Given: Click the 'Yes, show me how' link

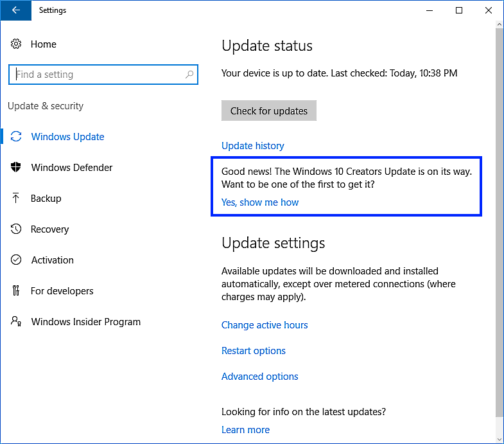Looking at the screenshot, I should pos(260,202).
